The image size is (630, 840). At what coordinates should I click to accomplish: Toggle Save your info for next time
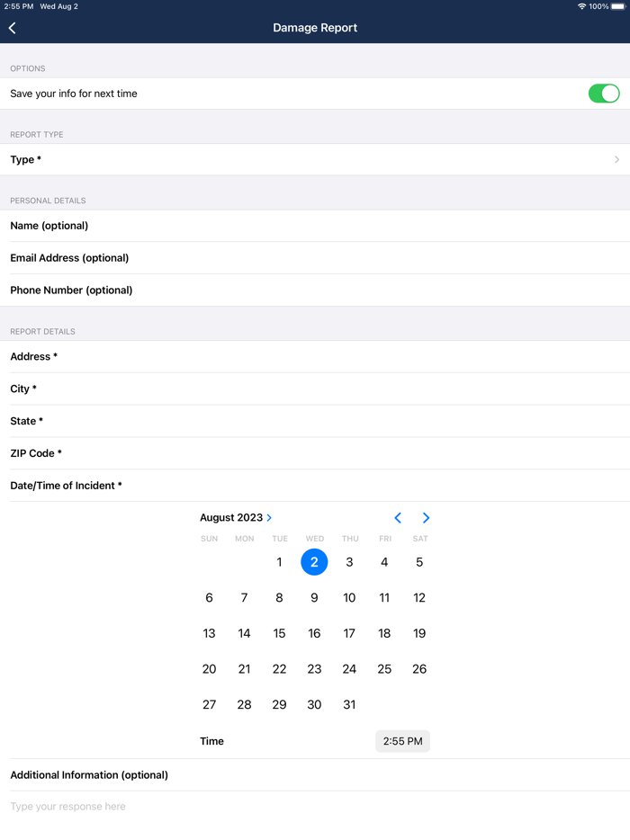click(x=604, y=94)
